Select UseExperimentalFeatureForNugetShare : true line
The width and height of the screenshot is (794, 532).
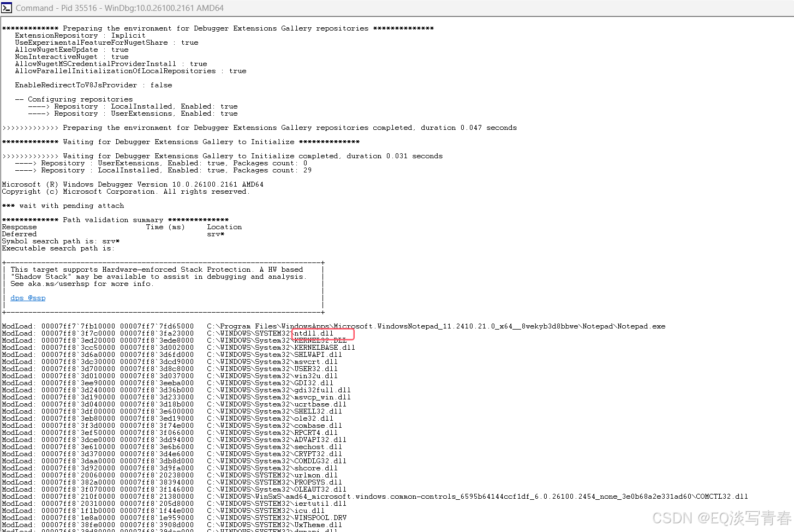(106, 43)
